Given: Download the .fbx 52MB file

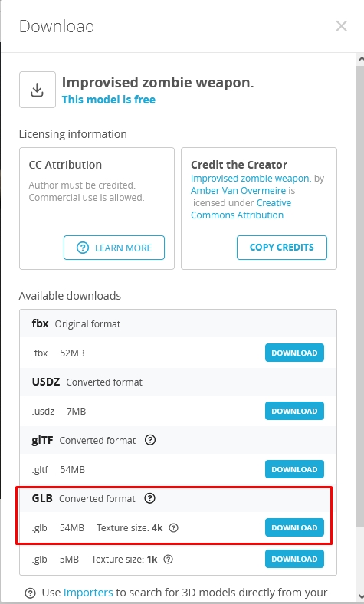Looking at the screenshot, I should click(x=294, y=353).
